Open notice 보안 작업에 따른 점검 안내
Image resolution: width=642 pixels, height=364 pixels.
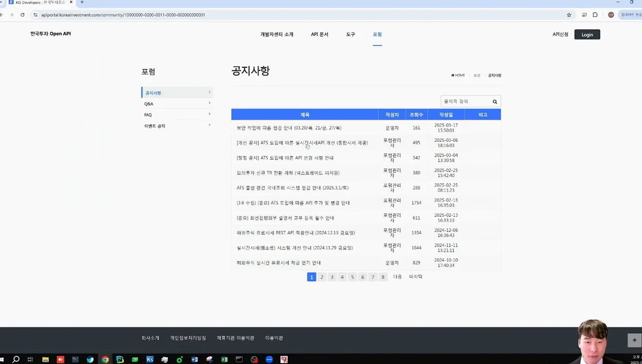(x=289, y=128)
